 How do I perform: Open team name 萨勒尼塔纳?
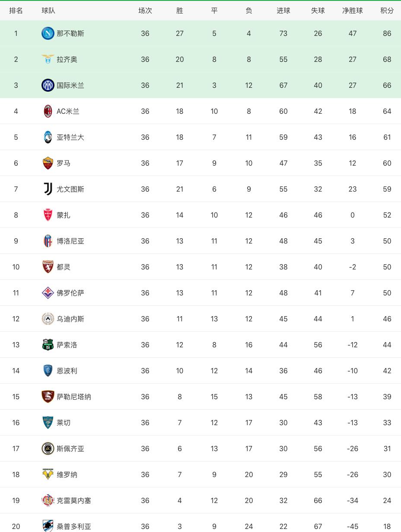pyautogui.click(x=74, y=397)
